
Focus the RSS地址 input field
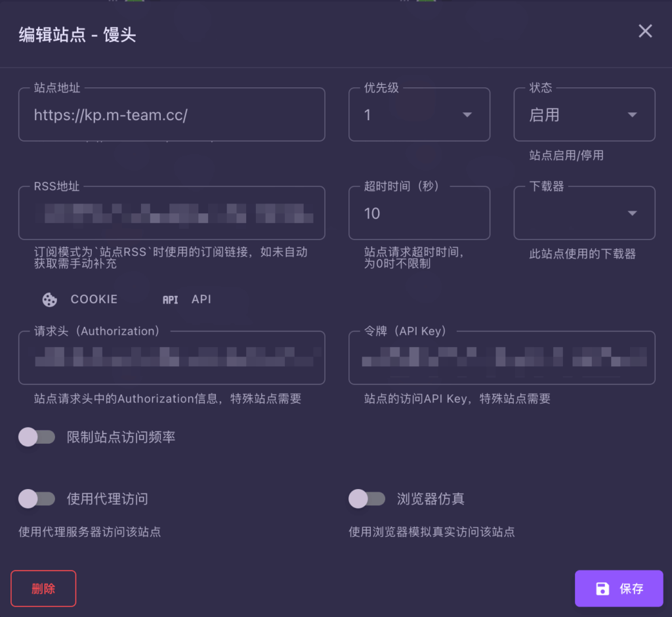coord(171,214)
